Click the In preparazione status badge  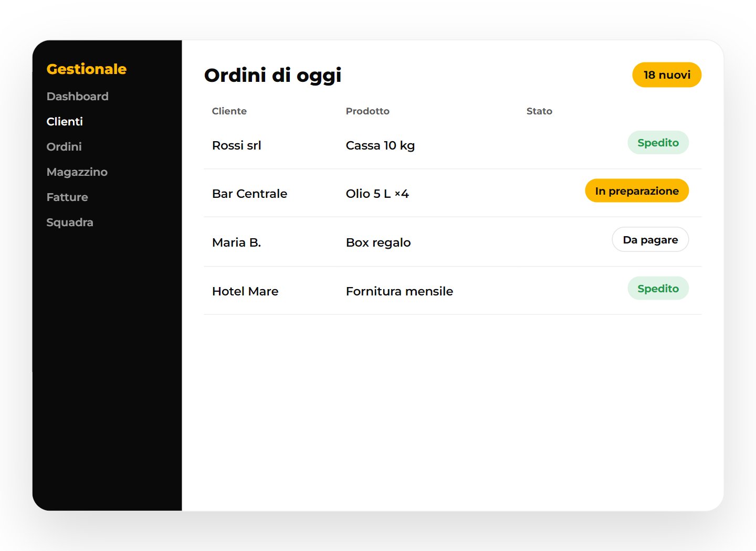point(637,191)
